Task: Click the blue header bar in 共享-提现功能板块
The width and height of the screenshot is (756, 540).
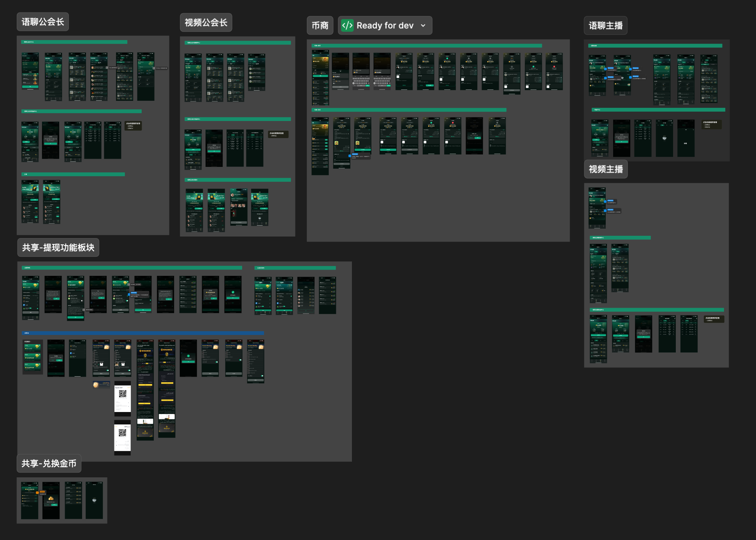Action: 143,333
